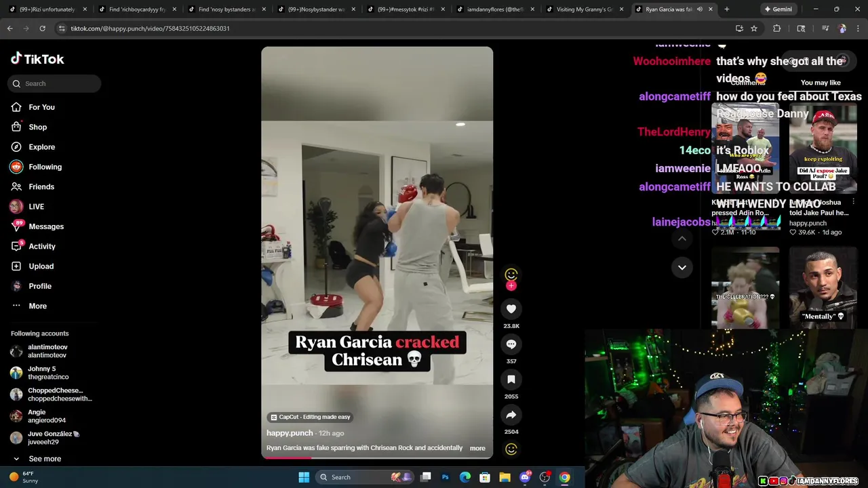Share the video using the arrow icon

pos(511,415)
